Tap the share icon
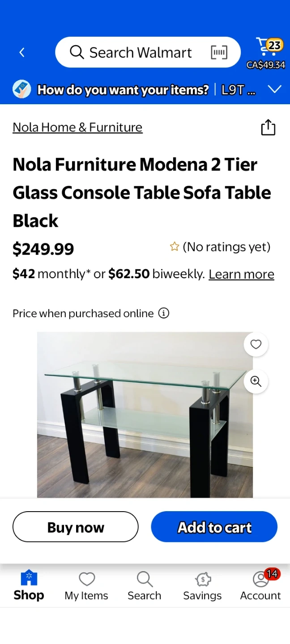Image resolution: width=290 pixels, height=644 pixels. pyautogui.click(x=268, y=127)
